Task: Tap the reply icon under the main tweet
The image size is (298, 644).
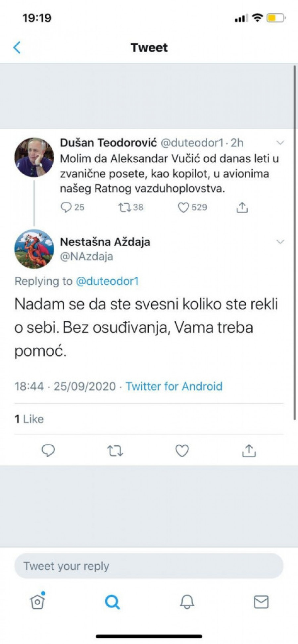Action: [x=48, y=451]
